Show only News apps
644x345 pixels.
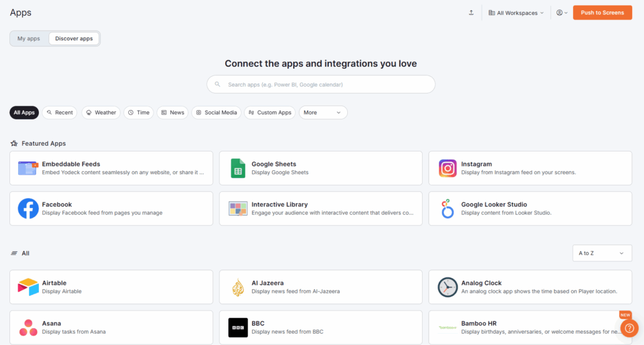(172, 112)
